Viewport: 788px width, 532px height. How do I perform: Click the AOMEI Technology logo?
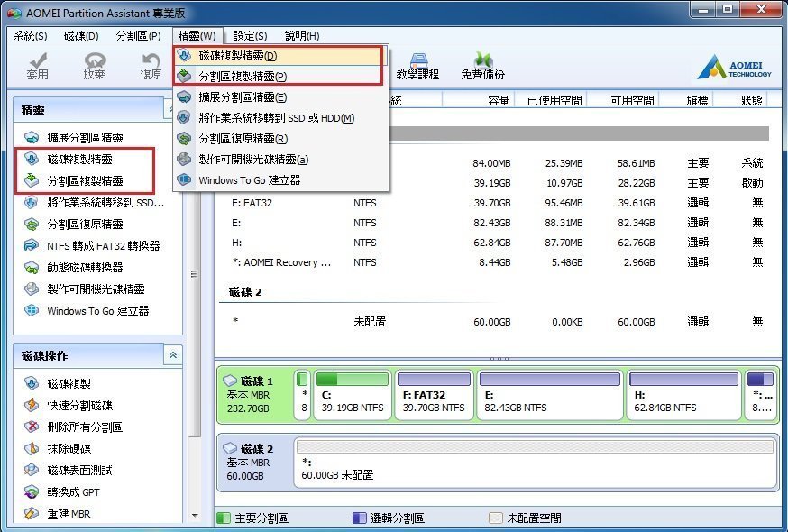pos(735,68)
